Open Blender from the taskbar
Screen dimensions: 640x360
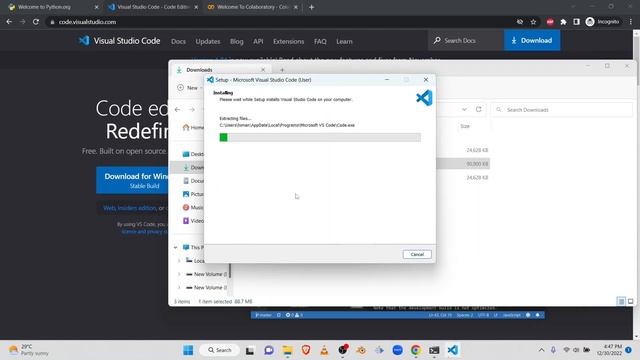coord(361,350)
